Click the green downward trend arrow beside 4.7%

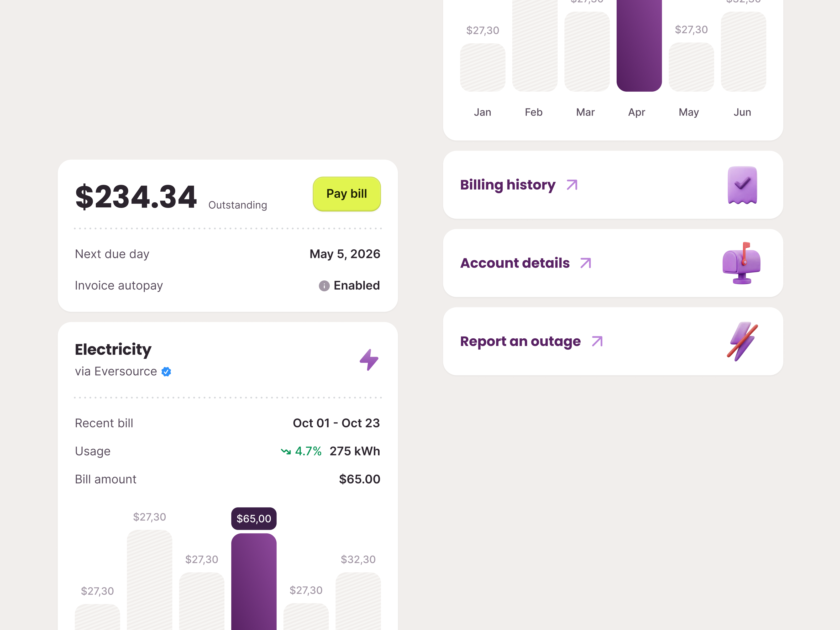coord(286,451)
